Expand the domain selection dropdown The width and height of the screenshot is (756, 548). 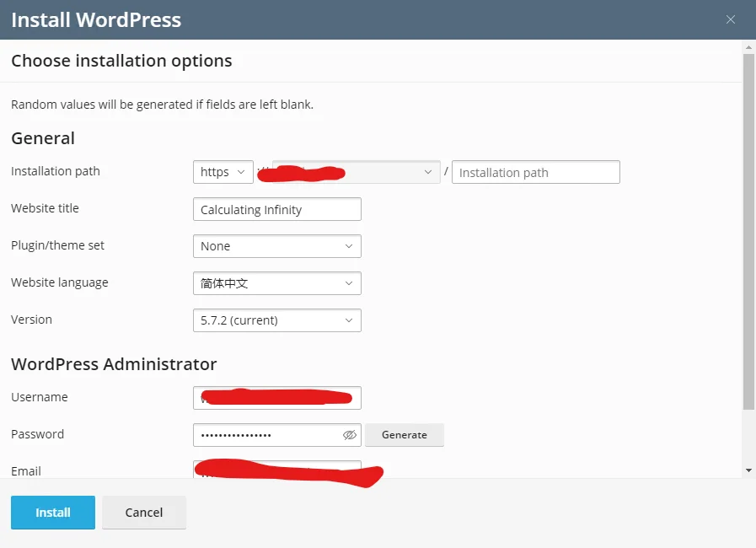point(426,172)
